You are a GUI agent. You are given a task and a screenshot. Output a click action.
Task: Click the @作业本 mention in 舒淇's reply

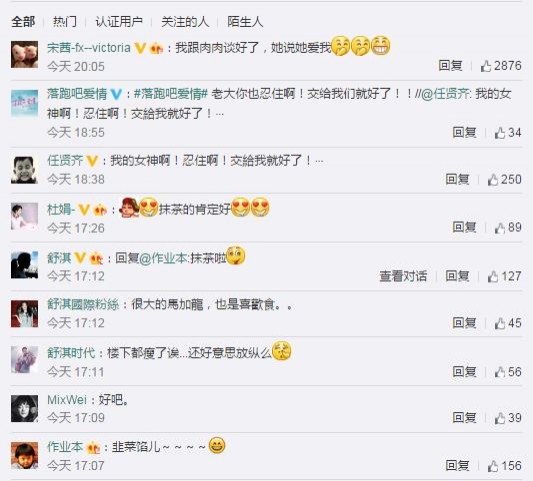click(x=162, y=259)
